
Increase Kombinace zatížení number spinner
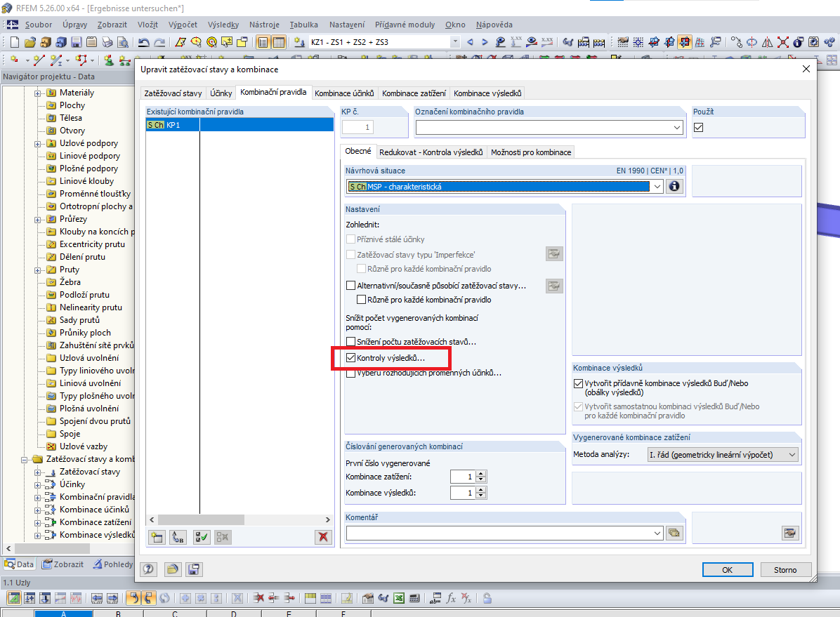(481, 474)
